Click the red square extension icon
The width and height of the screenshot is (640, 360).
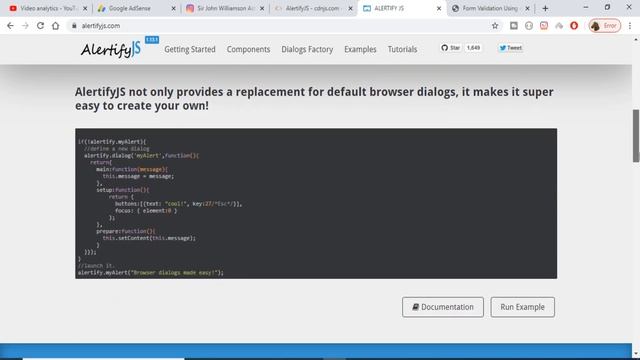pos(544,26)
